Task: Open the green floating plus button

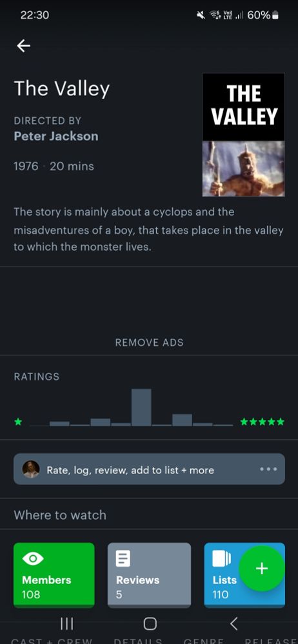Action: 262,569
